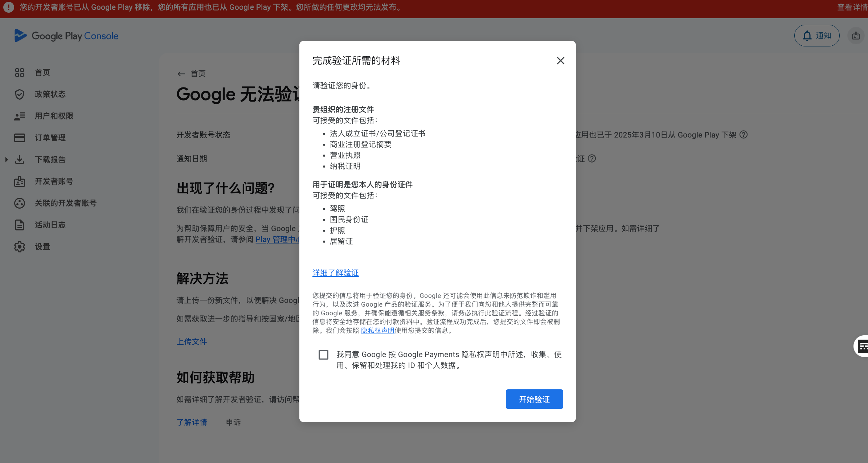Open 订单管理 from the sidebar icon
Screen dimensions: 868x463
tap(20, 138)
